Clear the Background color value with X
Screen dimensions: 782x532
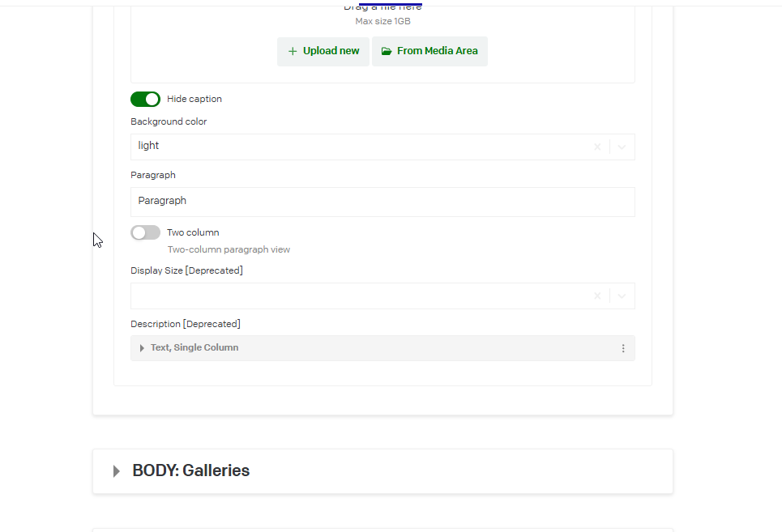[x=597, y=147]
